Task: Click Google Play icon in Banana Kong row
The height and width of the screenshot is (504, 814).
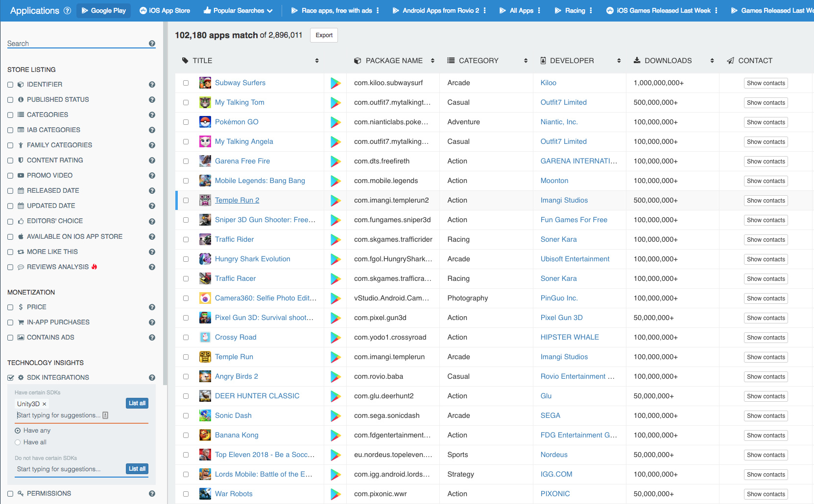Action: pyautogui.click(x=335, y=435)
